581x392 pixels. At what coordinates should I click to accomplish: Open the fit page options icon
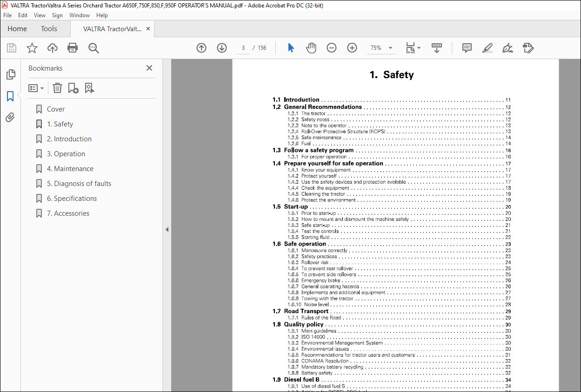[x=413, y=48]
